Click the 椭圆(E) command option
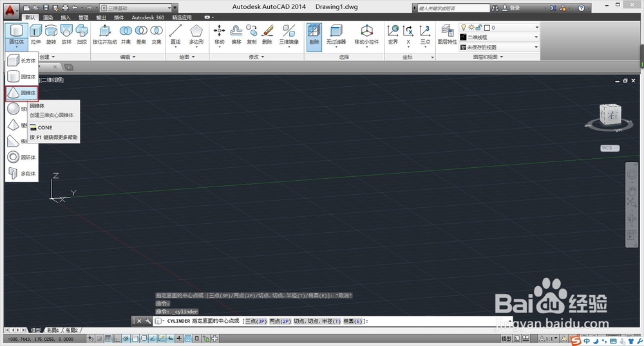Image resolution: width=644 pixels, height=346 pixels. (353, 322)
